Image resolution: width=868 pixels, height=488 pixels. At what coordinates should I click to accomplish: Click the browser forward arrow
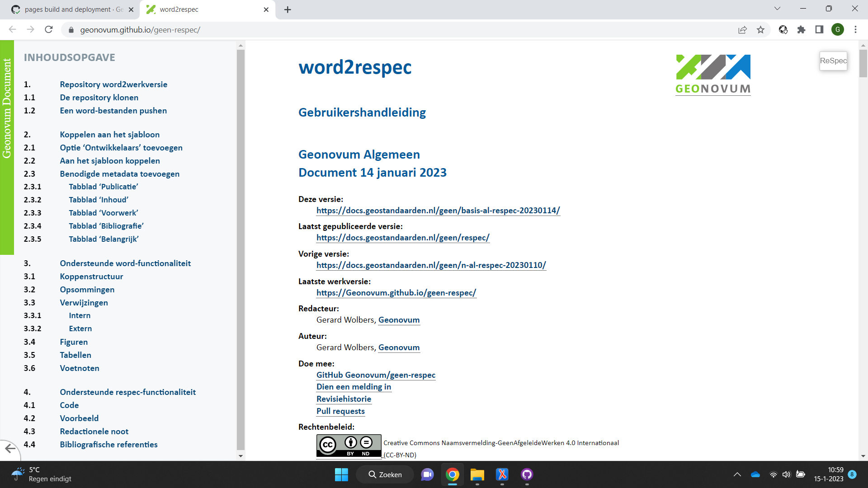(30, 29)
